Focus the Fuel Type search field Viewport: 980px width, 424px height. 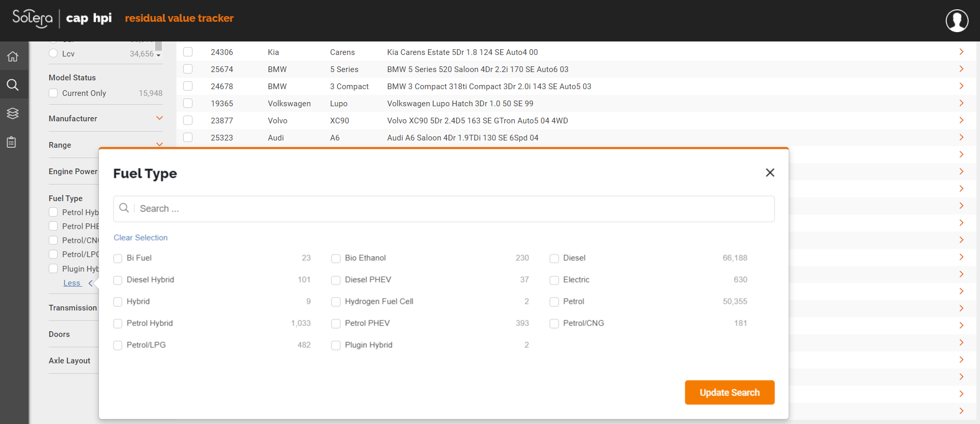[444, 209]
